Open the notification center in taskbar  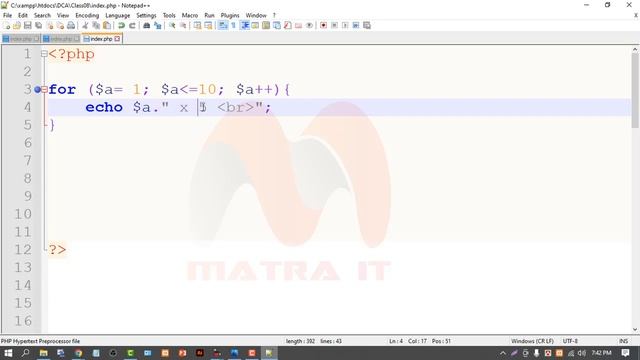tap(625, 353)
